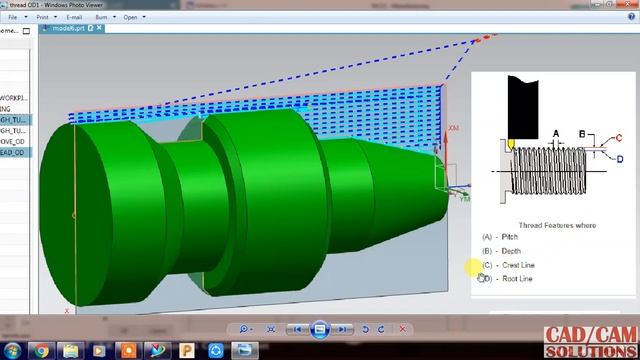Screen dimensions: 640x360
Task: Open Google Chrome from the taskbar
Action: tap(41, 351)
